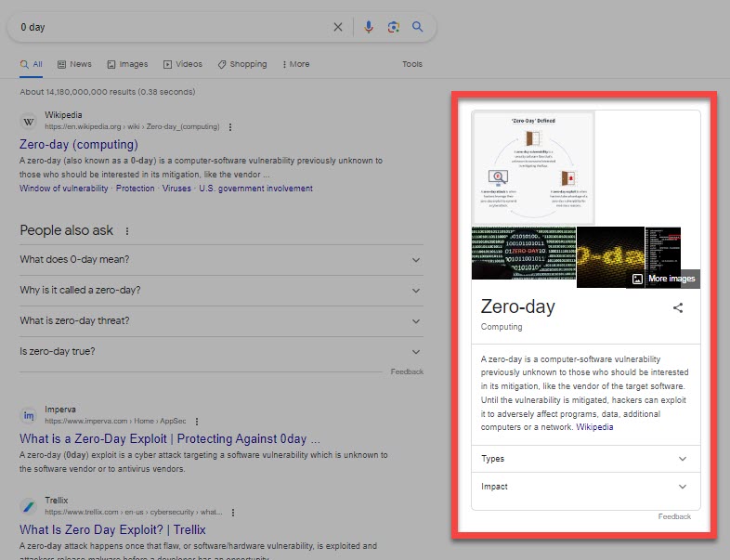Click More images button on thumbnails
This screenshot has width=730, height=560.
coord(663,279)
